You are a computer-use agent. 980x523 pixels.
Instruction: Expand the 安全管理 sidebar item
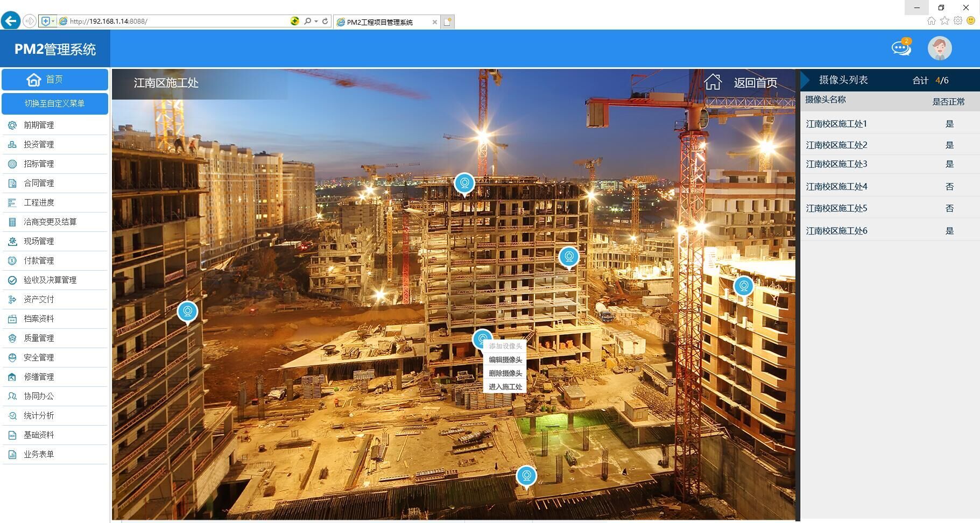click(x=39, y=357)
